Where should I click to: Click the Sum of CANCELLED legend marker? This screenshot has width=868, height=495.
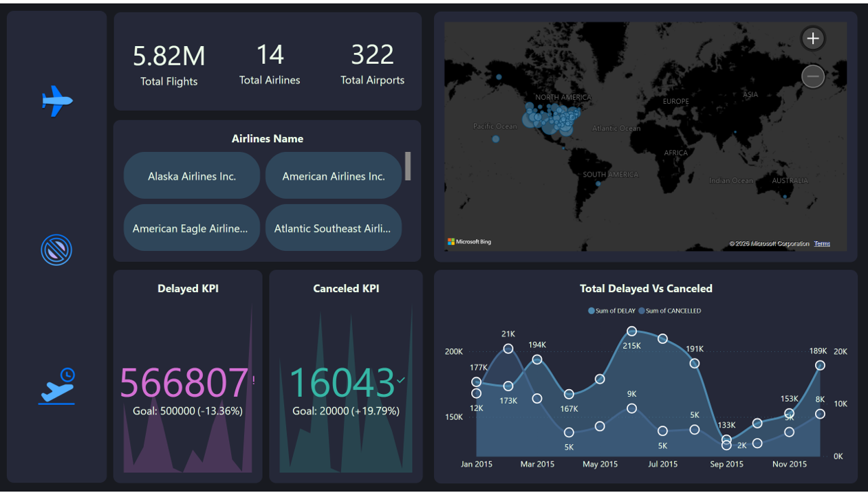tap(642, 311)
